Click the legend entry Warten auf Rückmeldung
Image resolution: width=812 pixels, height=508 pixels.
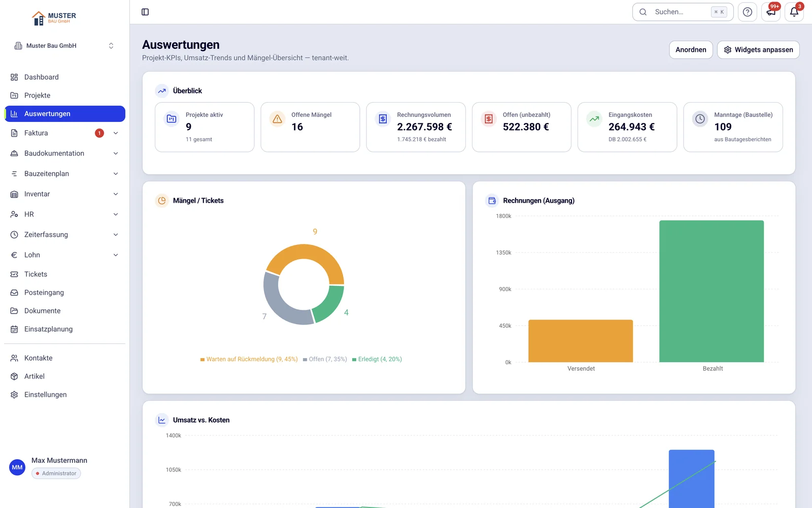[249, 359]
